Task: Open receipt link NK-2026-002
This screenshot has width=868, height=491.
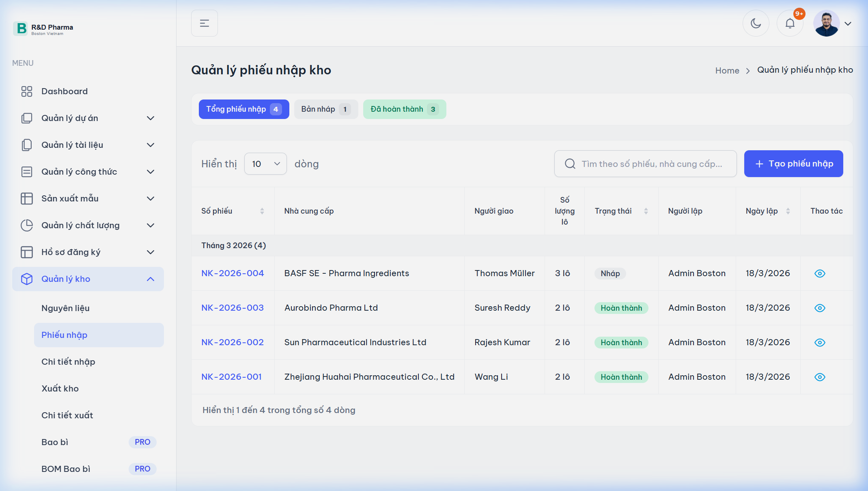Action: (x=233, y=342)
